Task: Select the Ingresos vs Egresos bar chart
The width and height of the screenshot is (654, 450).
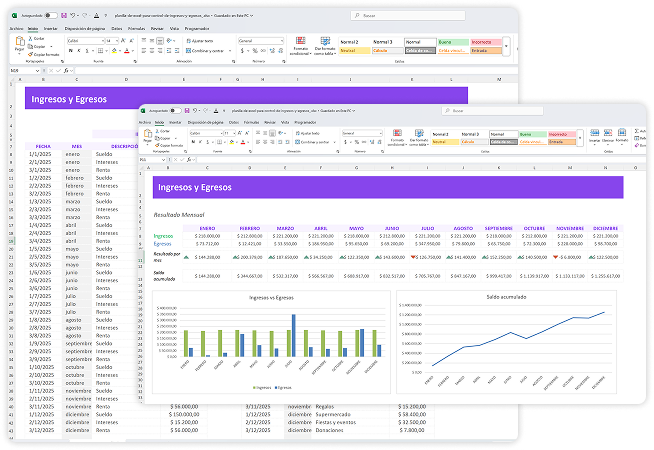Action: click(x=271, y=342)
